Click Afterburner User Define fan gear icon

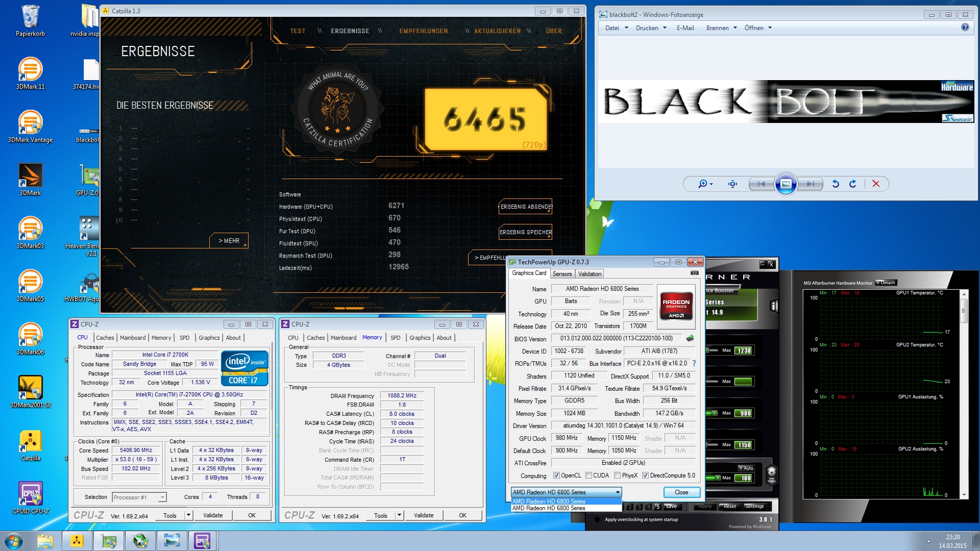[771, 475]
